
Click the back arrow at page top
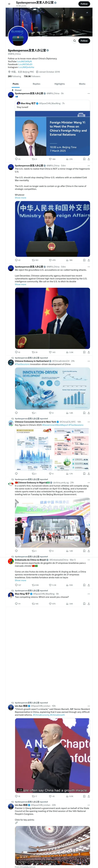click(x=9, y=4)
